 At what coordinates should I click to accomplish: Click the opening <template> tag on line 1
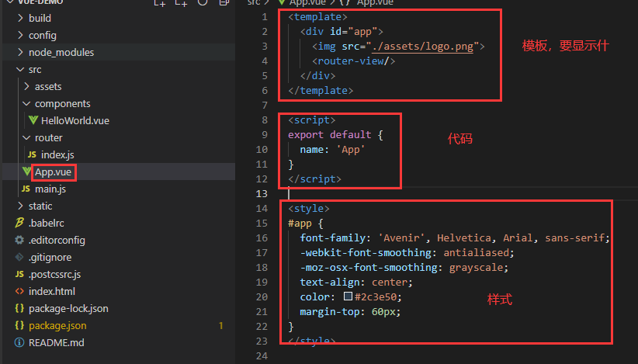[317, 16]
